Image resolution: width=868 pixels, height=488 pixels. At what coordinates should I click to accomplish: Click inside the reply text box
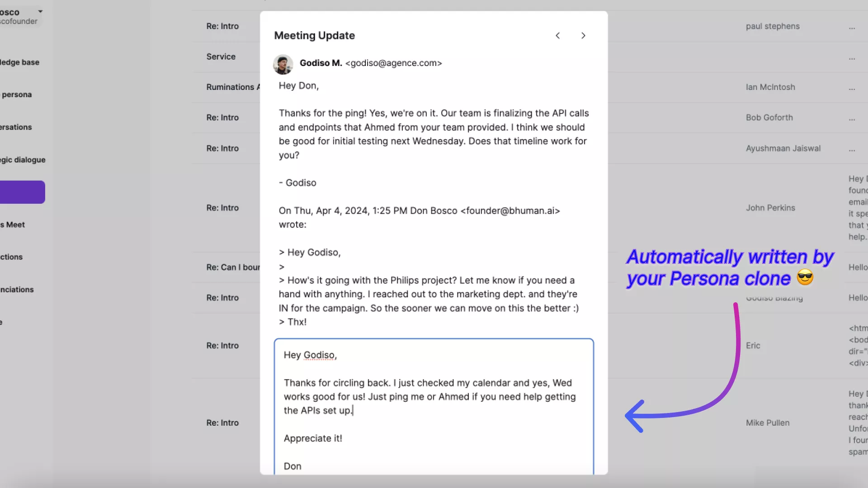(x=433, y=407)
